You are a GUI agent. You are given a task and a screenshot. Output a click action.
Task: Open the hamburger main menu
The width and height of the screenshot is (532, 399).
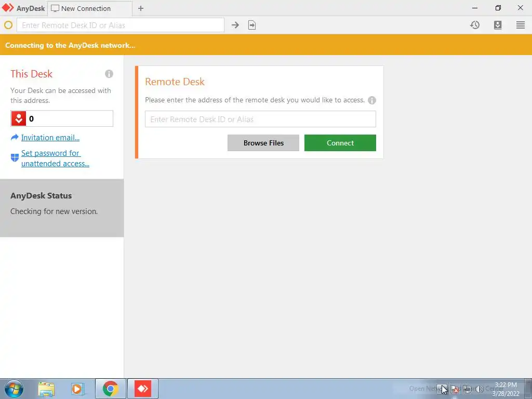[x=521, y=25]
